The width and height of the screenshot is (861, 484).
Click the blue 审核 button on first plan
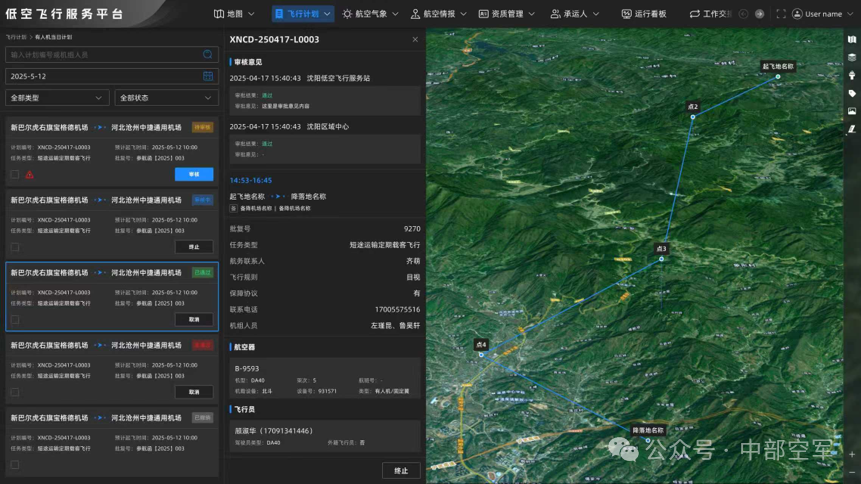(194, 174)
